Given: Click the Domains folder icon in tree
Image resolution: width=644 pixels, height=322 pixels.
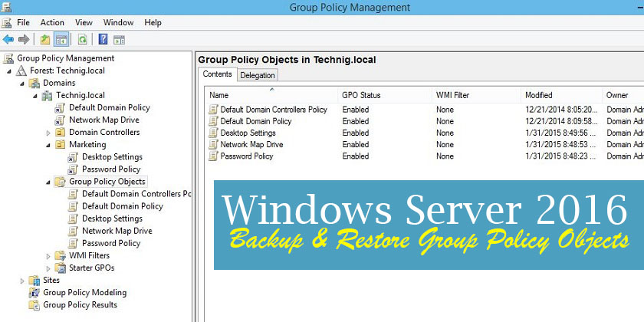Looking at the screenshot, I should pos(34,83).
